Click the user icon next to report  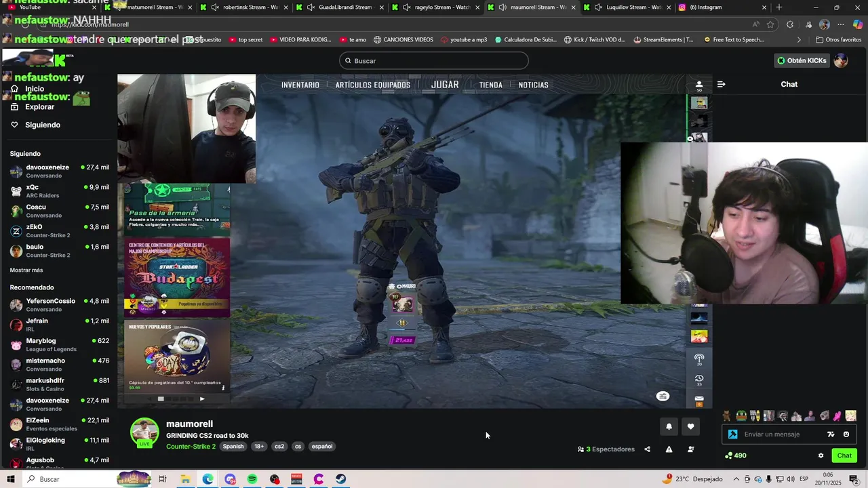[690, 449]
